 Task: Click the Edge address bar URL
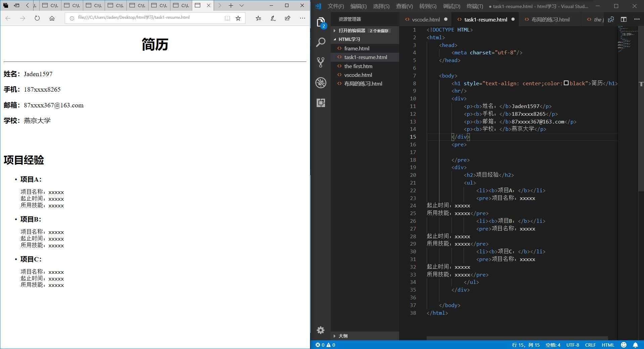[133, 17]
